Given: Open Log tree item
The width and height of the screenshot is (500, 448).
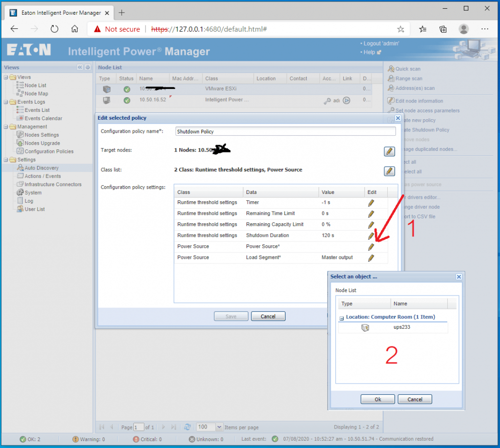Looking at the screenshot, I should pos(29,201).
